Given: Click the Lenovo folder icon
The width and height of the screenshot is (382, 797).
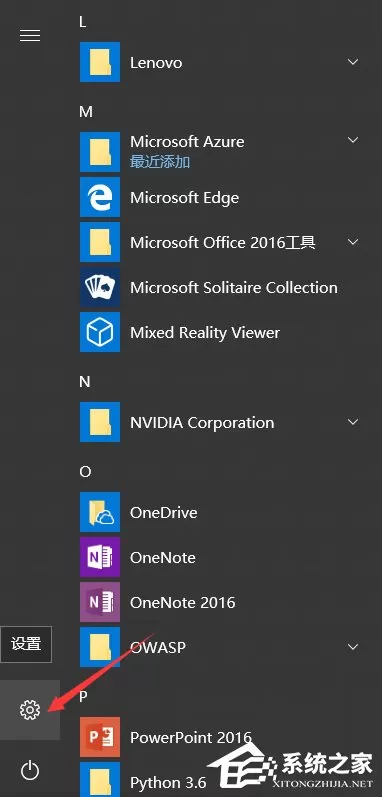Looking at the screenshot, I should coord(100,62).
